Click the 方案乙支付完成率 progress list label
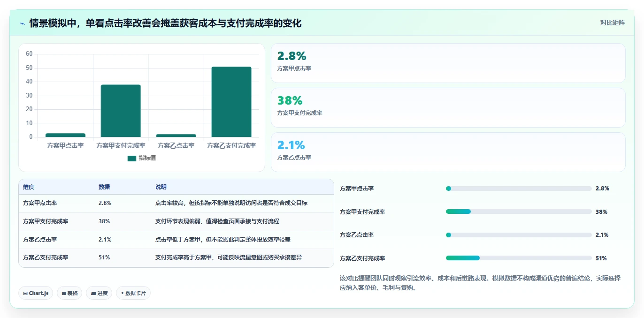 coord(362,258)
